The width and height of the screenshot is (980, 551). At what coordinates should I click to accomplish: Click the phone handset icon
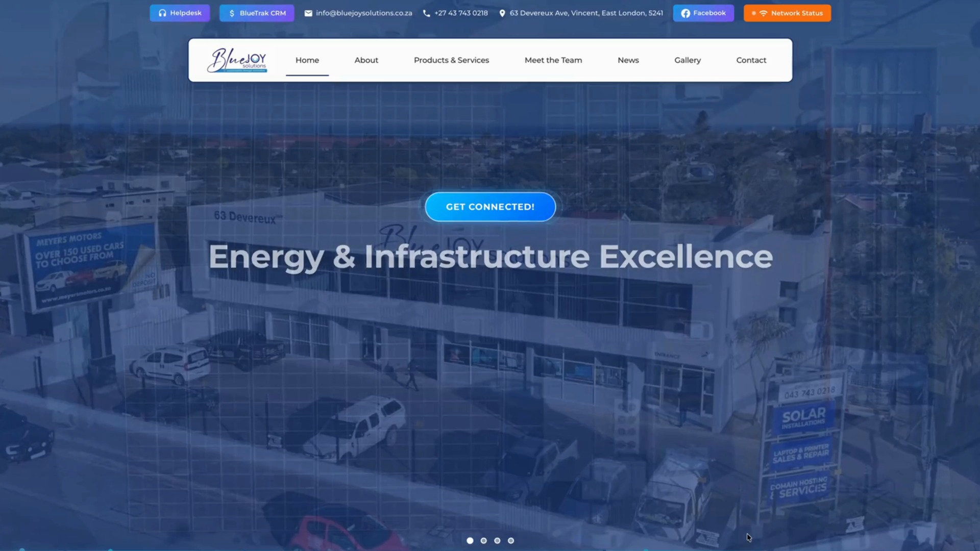tap(427, 13)
